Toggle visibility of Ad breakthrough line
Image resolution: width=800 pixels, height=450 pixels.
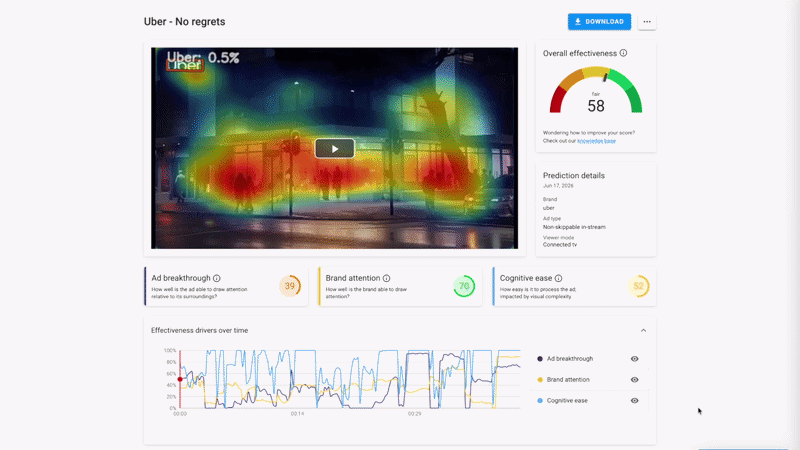[x=635, y=359]
